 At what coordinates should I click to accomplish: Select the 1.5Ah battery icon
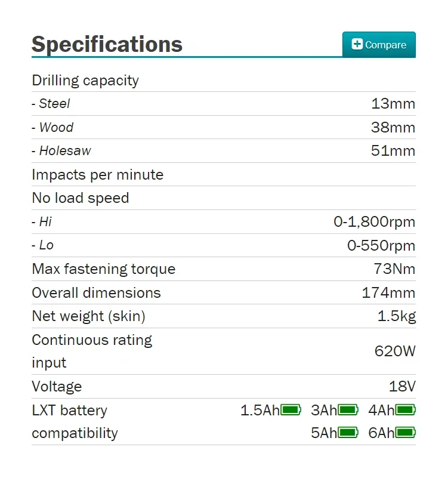291,410
